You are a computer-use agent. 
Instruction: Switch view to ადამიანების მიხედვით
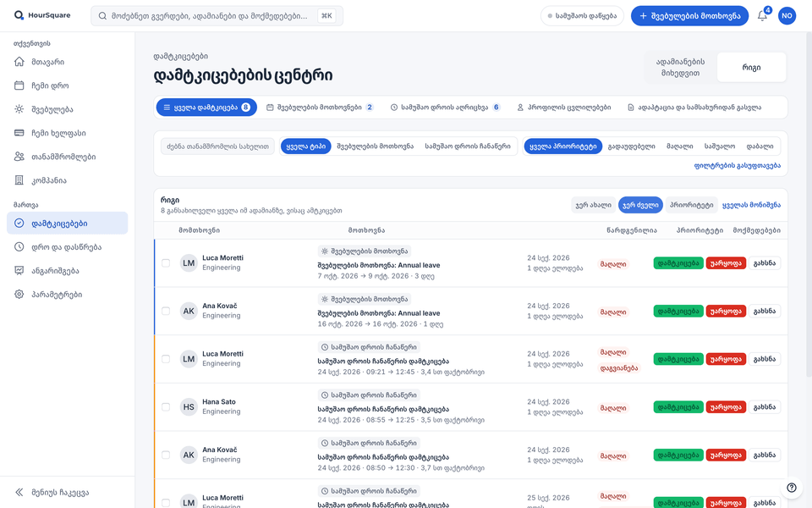[680, 68]
